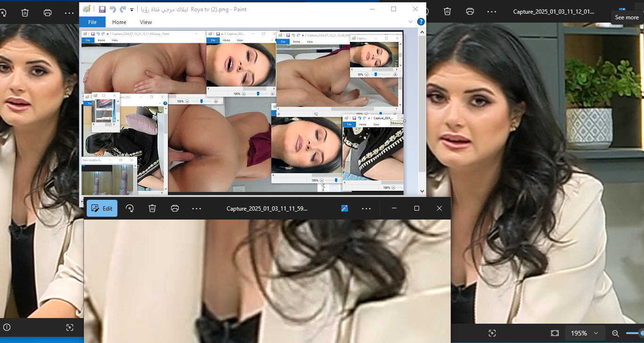The height and width of the screenshot is (343, 644).
Task: Click the Save icon in the Roya tv Paint window
Action: (102, 9)
